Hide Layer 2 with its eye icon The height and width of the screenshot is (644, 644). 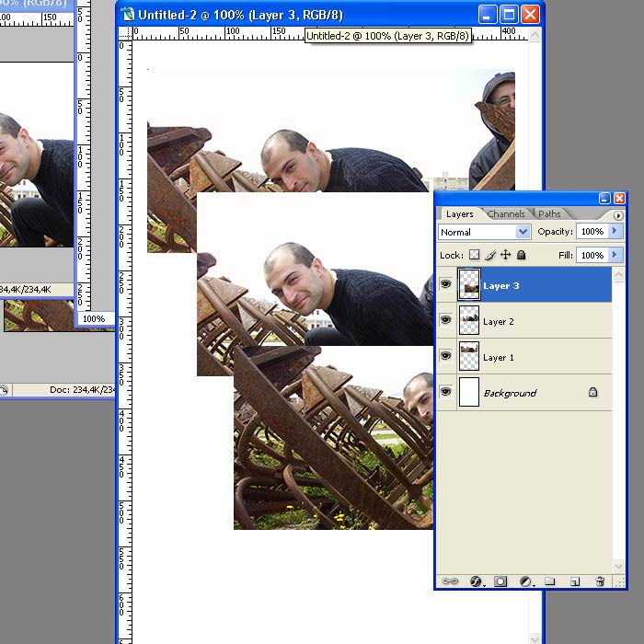[446, 320]
